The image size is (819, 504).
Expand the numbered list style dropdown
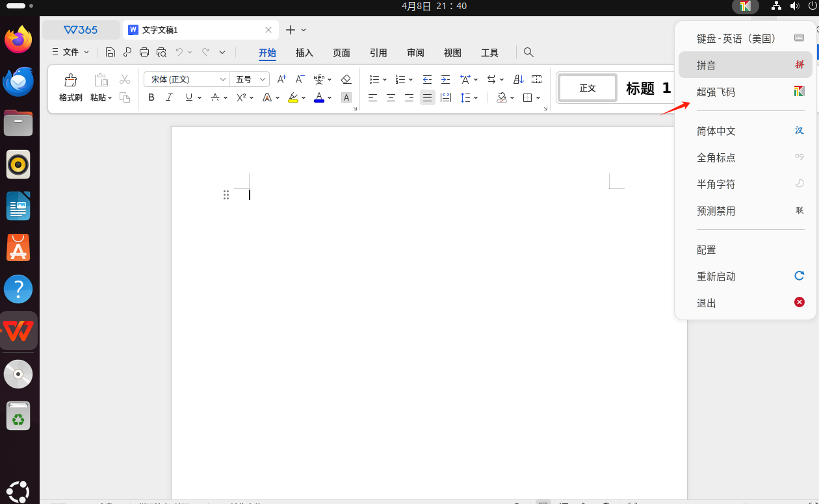click(411, 80)
